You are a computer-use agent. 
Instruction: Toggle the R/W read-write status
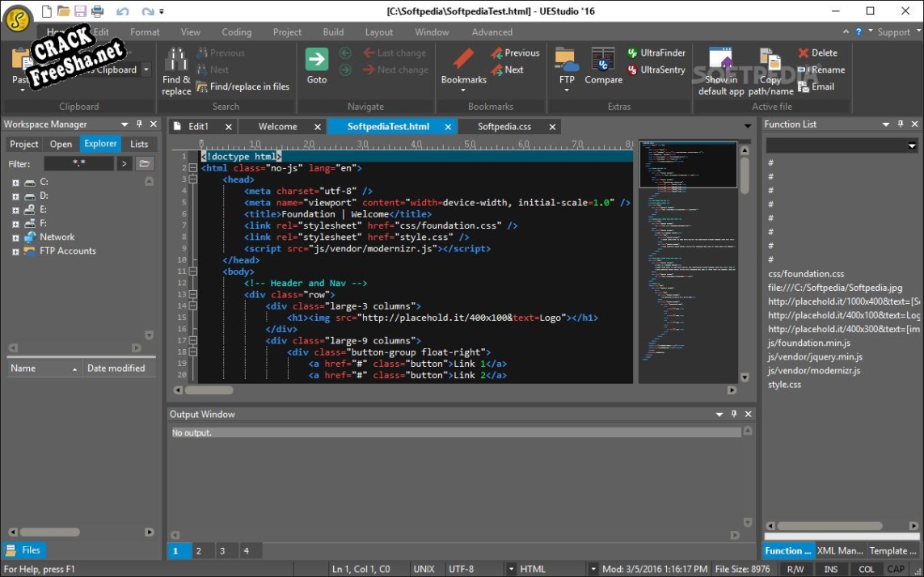[x=795, y=569]
